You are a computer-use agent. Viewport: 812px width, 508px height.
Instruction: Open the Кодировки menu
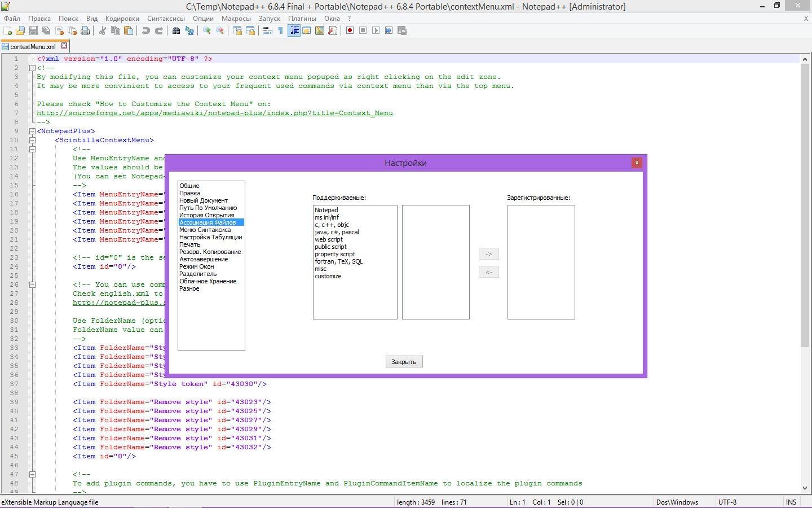tap(122, 18)
